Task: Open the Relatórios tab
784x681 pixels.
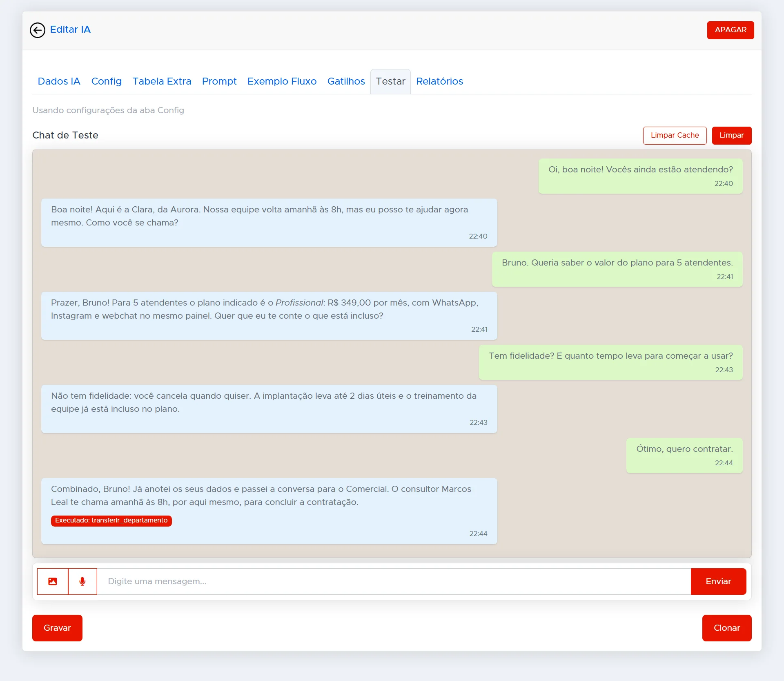Action: (x=439, y=81)
